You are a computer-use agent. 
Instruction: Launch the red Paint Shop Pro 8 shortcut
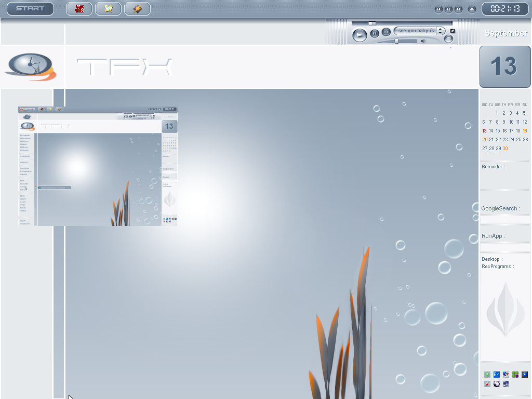click(79, 9)
